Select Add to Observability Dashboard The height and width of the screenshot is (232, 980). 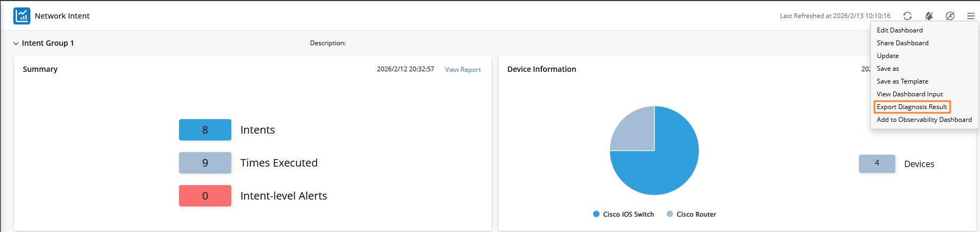coord(924,120)
